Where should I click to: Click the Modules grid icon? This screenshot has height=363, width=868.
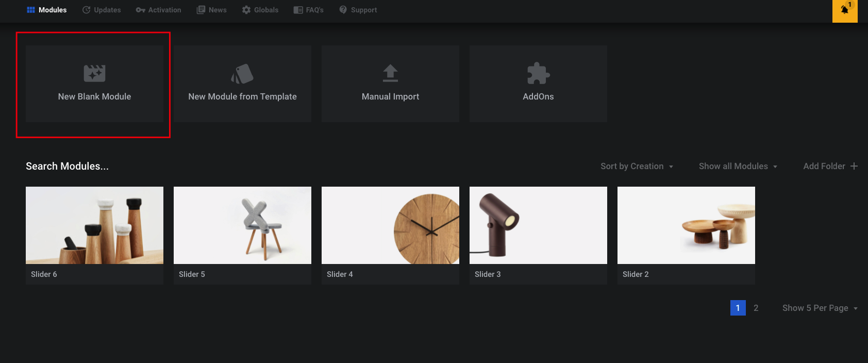click(31, 10)
